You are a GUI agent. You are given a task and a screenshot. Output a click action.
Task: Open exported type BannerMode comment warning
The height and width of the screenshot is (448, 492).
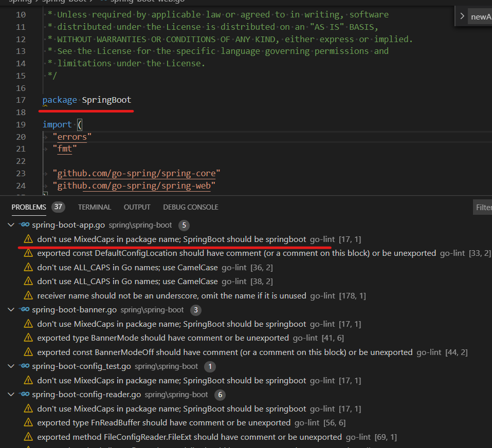(163, 338)
